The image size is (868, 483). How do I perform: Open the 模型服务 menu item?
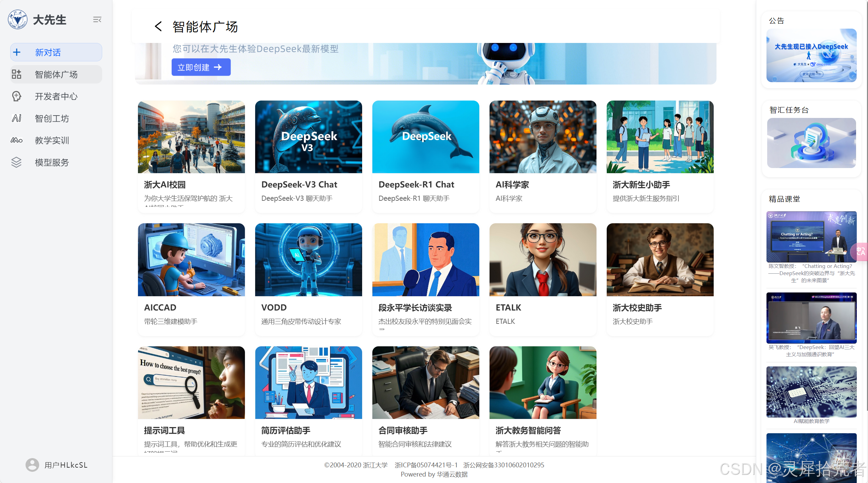coord(52,162)
